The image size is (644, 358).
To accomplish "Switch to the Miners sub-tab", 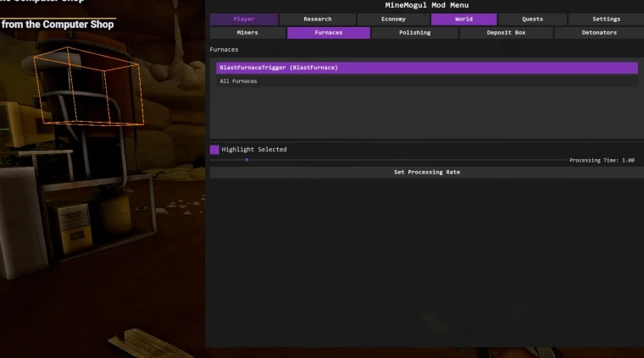I will coord(247,33).
